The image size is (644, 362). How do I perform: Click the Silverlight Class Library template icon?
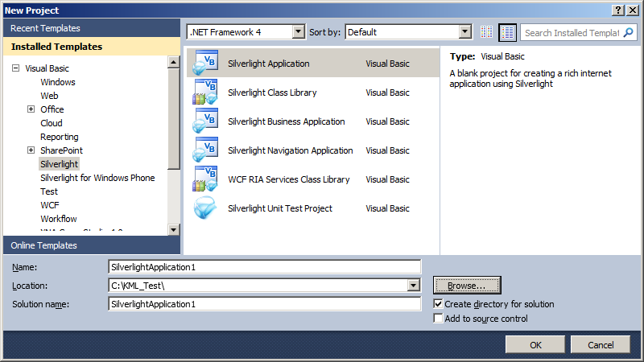click(205, 92)
